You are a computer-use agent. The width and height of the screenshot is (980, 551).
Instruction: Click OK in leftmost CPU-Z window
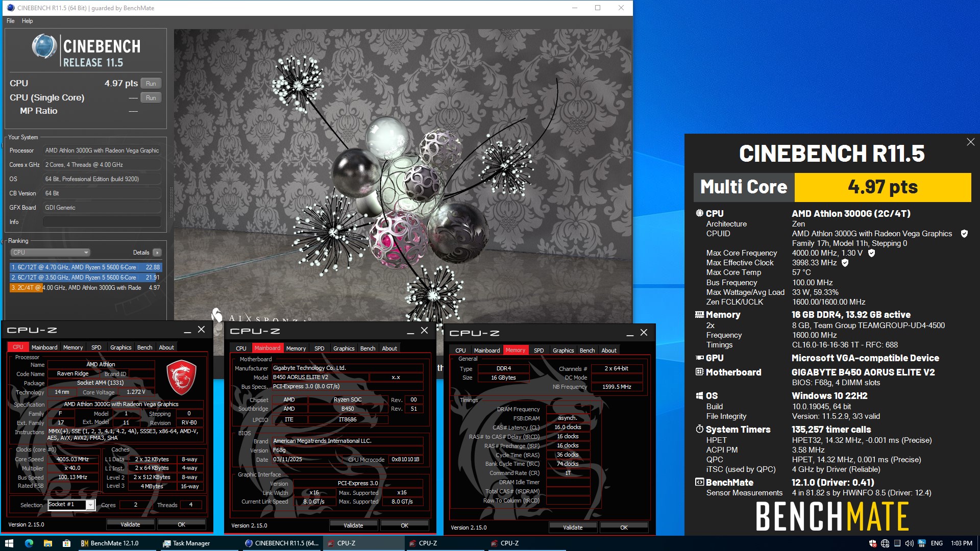point(181,524)
